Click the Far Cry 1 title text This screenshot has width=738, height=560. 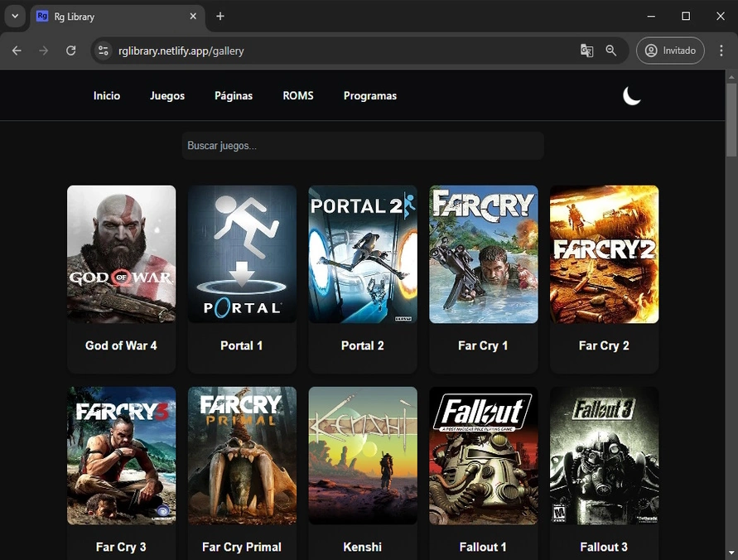click(483, 346)
